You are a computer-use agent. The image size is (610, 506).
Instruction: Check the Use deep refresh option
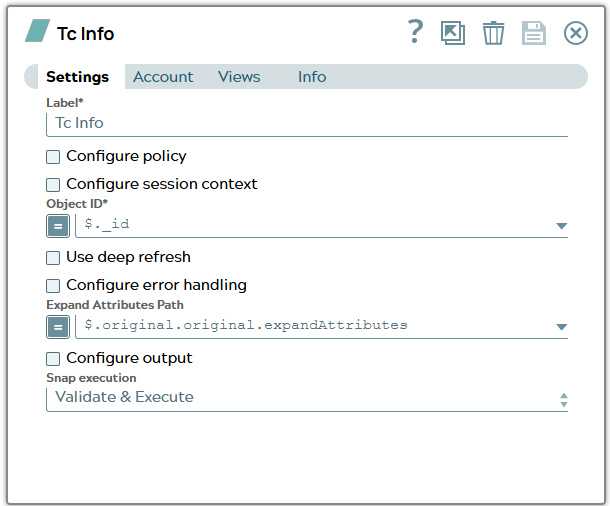[53, 258]
